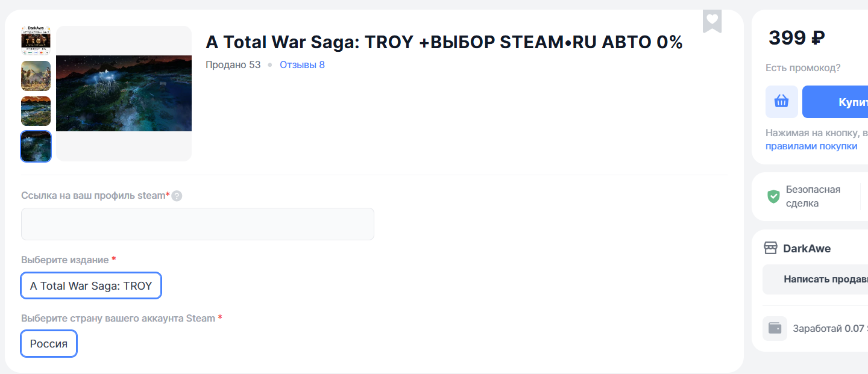Click the wallet icon beside Заработай
868x374 pixels.
[775, 329]
